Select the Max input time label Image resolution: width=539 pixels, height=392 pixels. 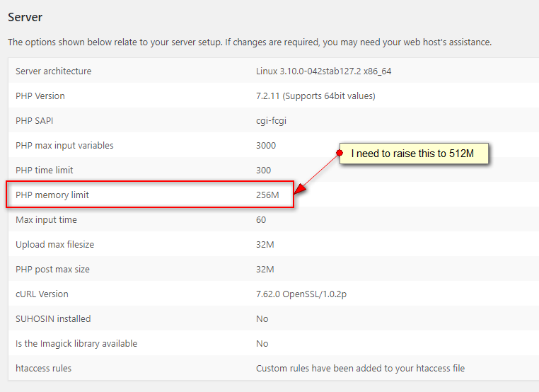click(x=46, y=219)
